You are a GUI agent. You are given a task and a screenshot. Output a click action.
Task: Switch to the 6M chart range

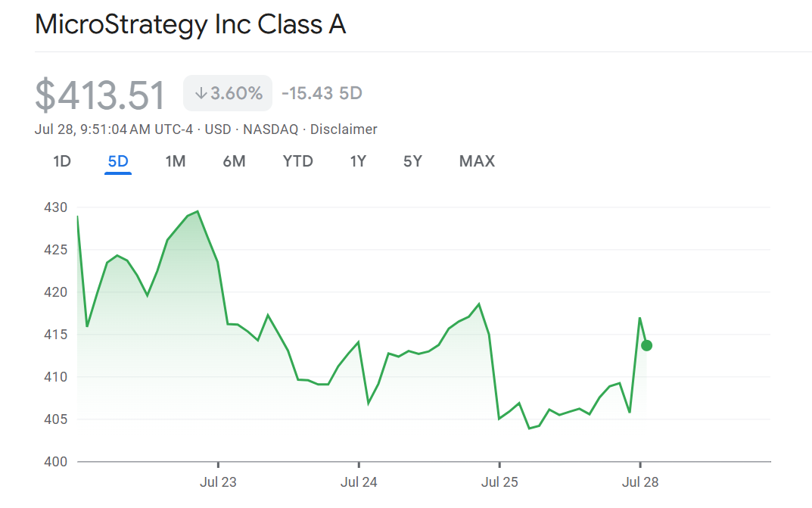[234, 161]
